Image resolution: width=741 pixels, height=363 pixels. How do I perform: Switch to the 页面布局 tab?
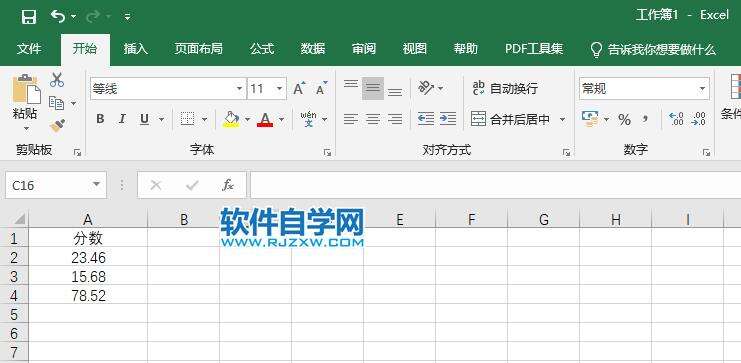198,49
